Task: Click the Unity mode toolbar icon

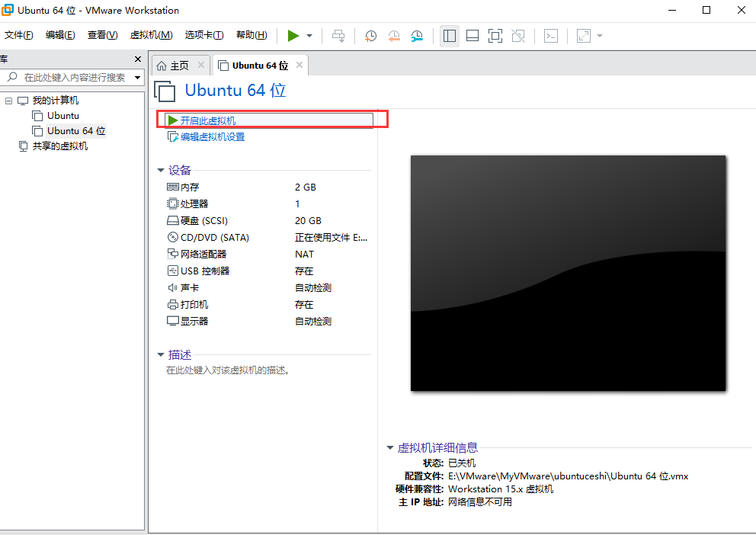Action: (x=518, y=36)
